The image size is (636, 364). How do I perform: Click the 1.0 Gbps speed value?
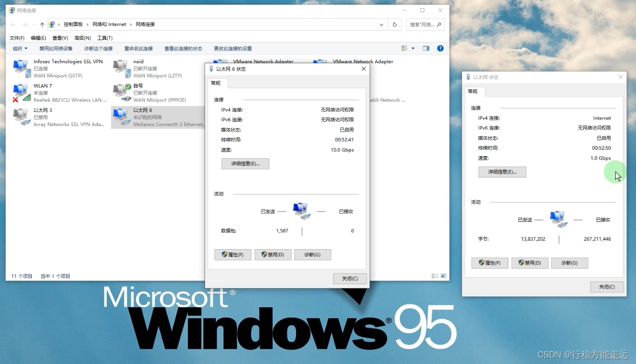coord(601,158)
